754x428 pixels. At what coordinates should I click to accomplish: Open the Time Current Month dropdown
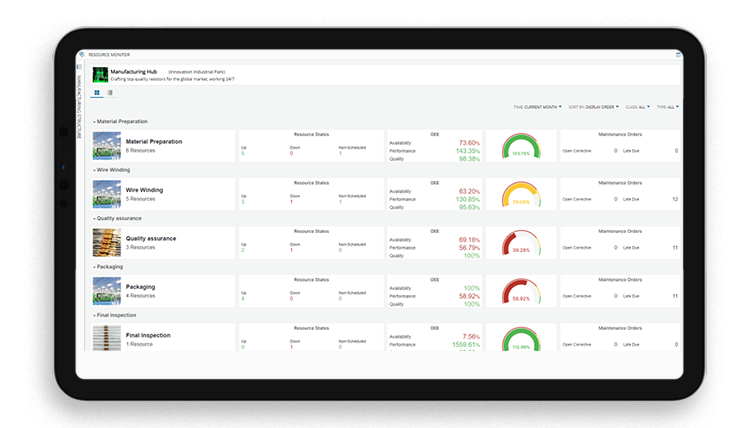tap(538, 106)
